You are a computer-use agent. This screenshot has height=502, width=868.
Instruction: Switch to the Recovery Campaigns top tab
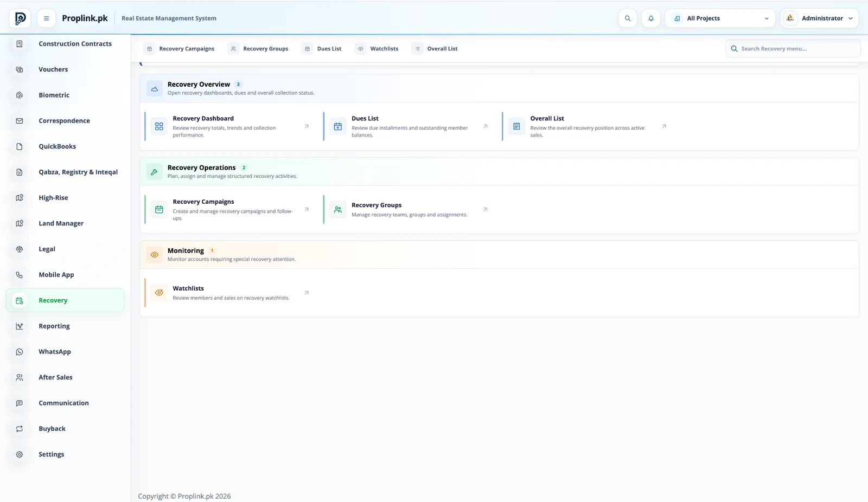[x=180, y=49]
